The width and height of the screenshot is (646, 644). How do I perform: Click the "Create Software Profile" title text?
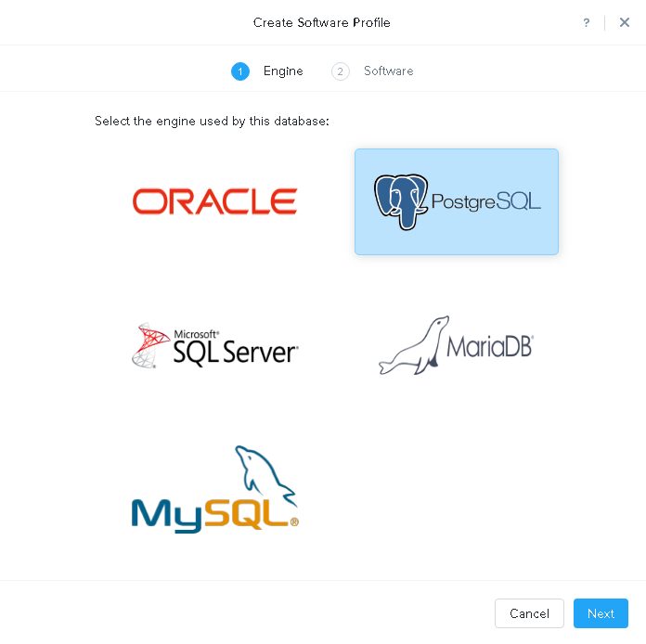[x=322, y=22]
